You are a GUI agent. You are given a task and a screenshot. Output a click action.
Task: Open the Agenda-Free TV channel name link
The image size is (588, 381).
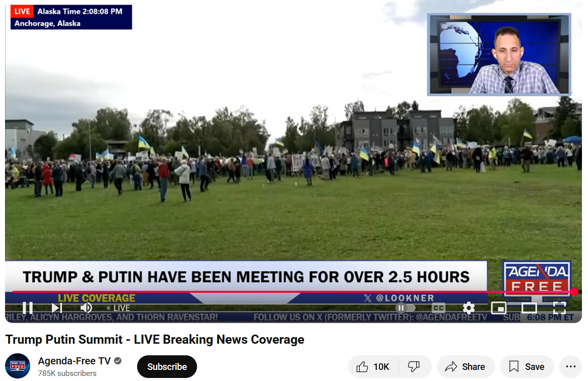[74, 361]
